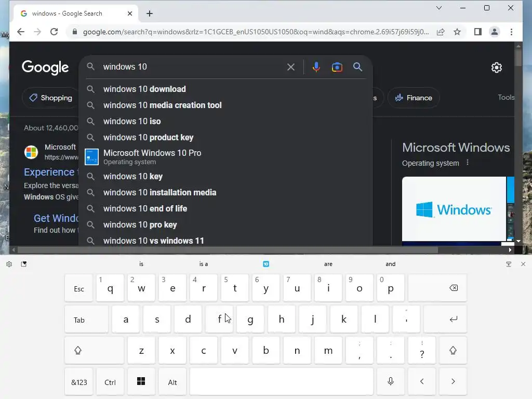Bookmark this page with the star
532x399 pixels.
(457, 32)
